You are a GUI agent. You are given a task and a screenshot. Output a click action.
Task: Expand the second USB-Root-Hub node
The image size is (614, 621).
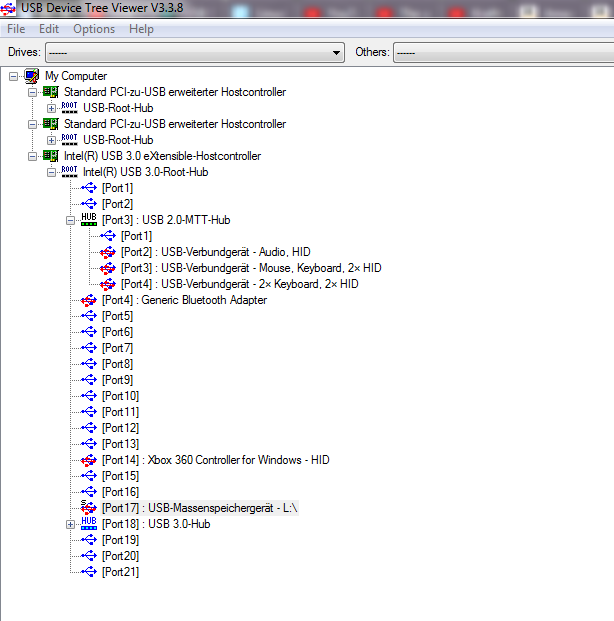point(51,140)
